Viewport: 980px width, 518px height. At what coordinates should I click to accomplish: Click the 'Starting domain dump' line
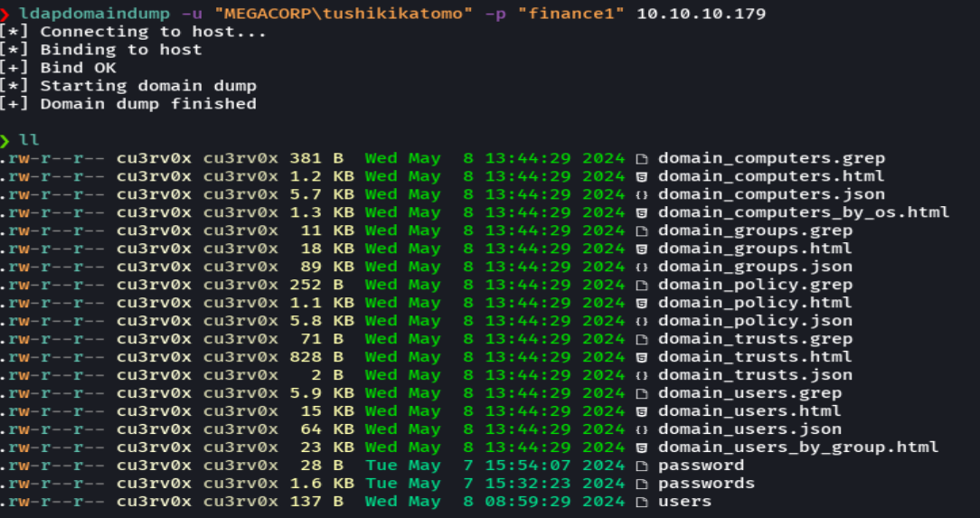coord(128,86)
